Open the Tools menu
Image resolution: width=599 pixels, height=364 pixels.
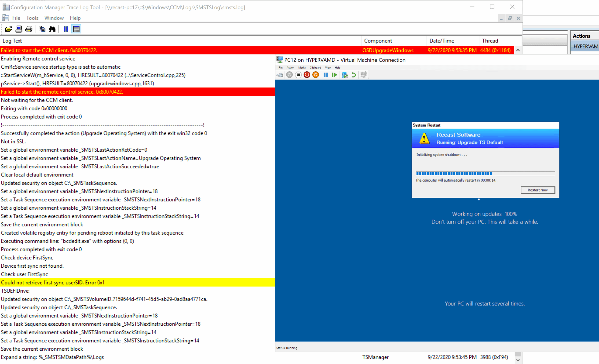pyautogui.click(x=32, y=18)
